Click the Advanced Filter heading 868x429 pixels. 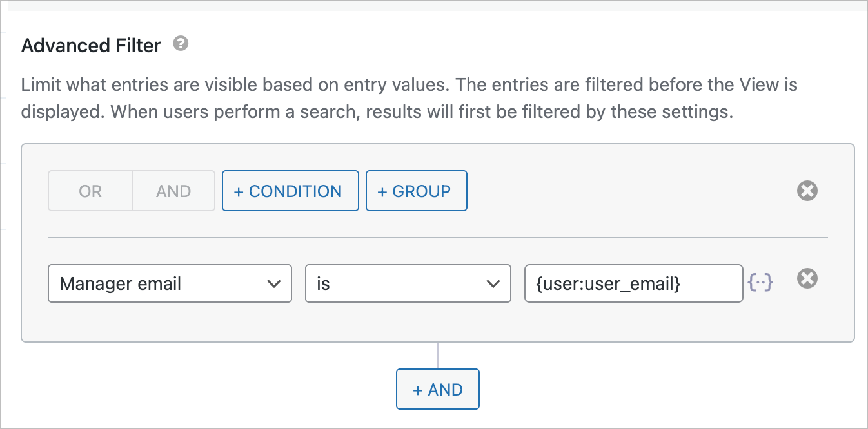(91, 45)
